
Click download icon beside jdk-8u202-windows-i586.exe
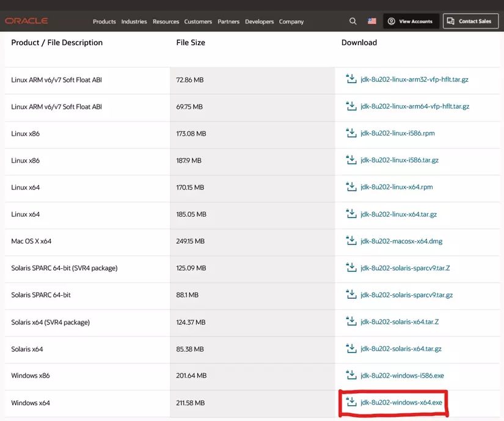click(x=351, y=375)
